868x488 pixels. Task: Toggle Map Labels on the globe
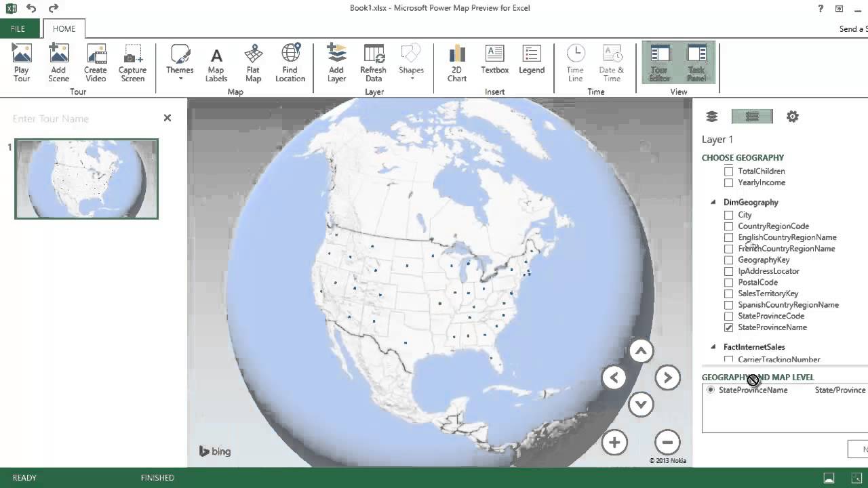[216, 63]
